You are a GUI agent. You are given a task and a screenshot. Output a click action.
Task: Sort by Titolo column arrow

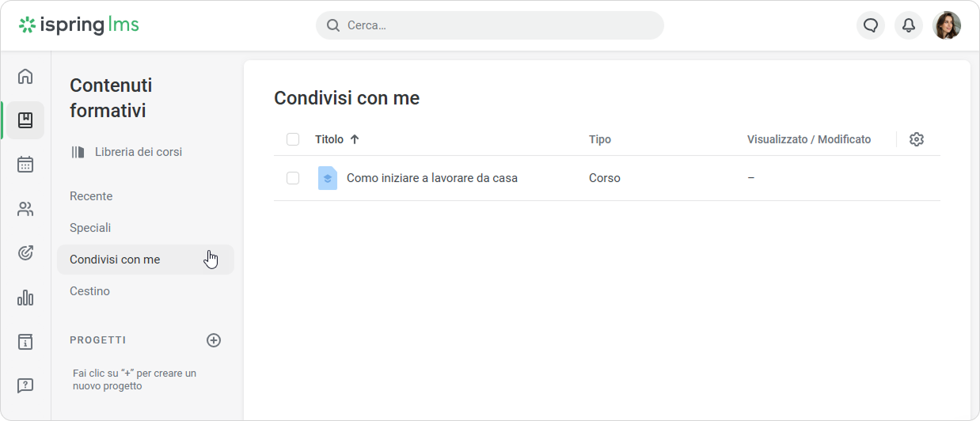[x=355, y=139]
